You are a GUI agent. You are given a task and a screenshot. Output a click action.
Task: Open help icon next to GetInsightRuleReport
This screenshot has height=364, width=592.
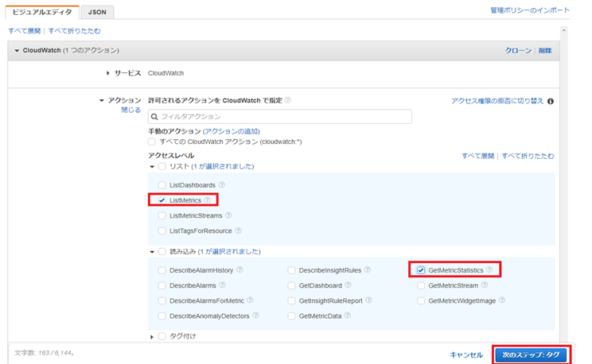click(x=369, y=300)
